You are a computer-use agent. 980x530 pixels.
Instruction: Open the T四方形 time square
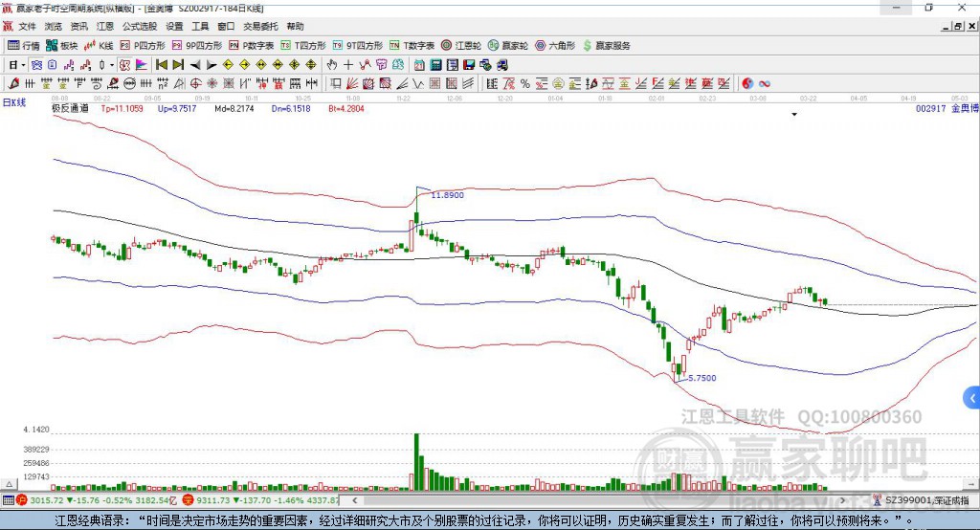[x=303, y=46]
